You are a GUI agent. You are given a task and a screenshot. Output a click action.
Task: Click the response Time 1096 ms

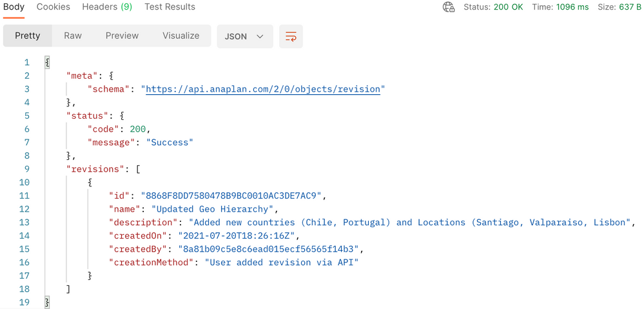560,7
